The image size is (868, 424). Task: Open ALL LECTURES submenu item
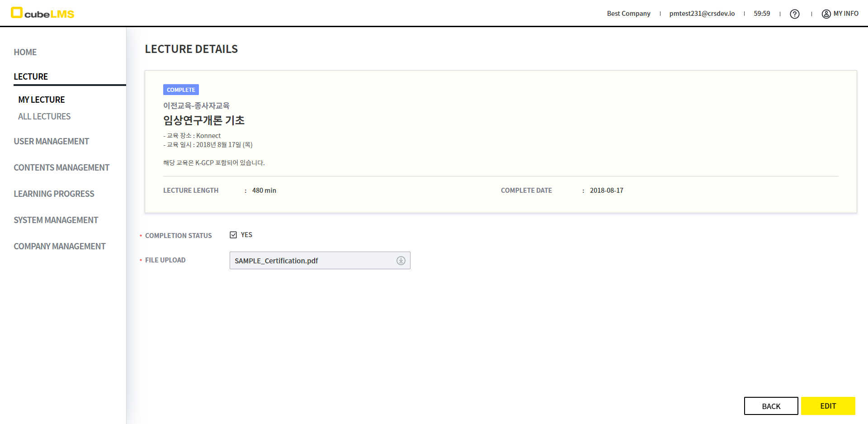pos(44,116)
